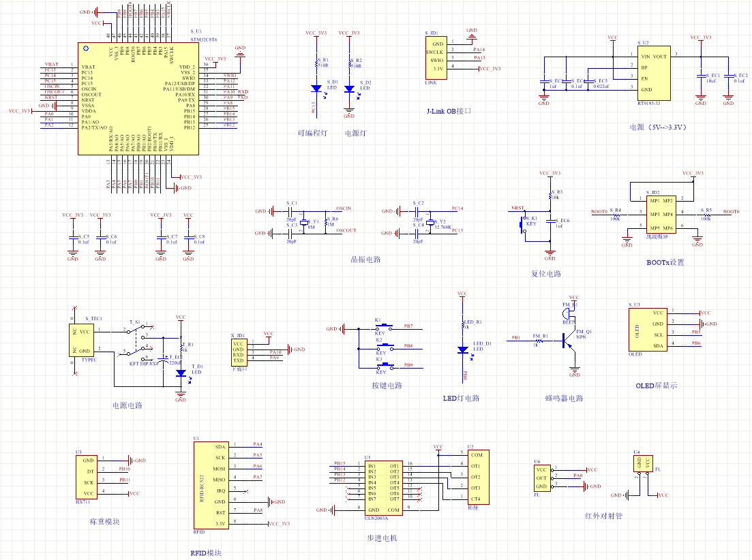Select the S_D2 power LED symbol

(x=350, y=89)
